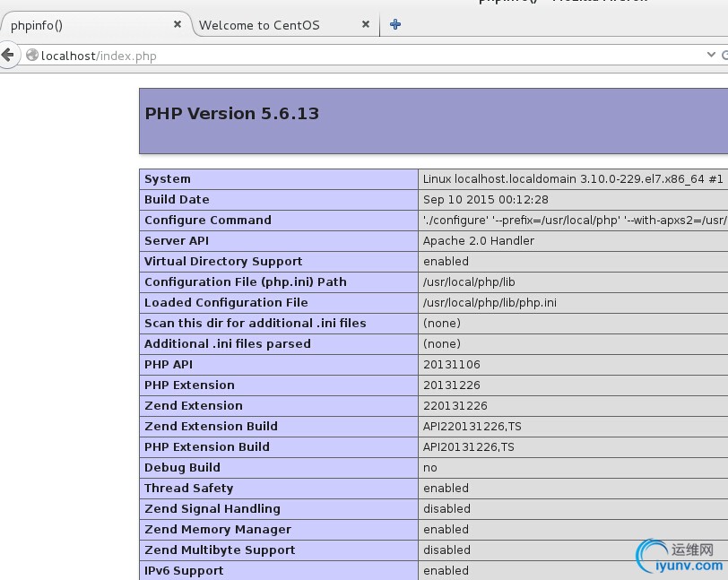
Task: Select the Server API label
Action: [x=177, y=241]
